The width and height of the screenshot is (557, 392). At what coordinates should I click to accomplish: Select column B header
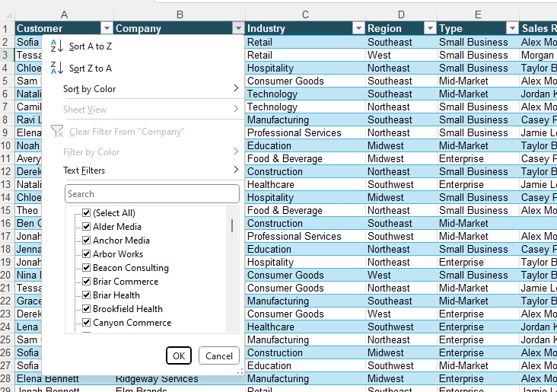(x=180, y=14)
